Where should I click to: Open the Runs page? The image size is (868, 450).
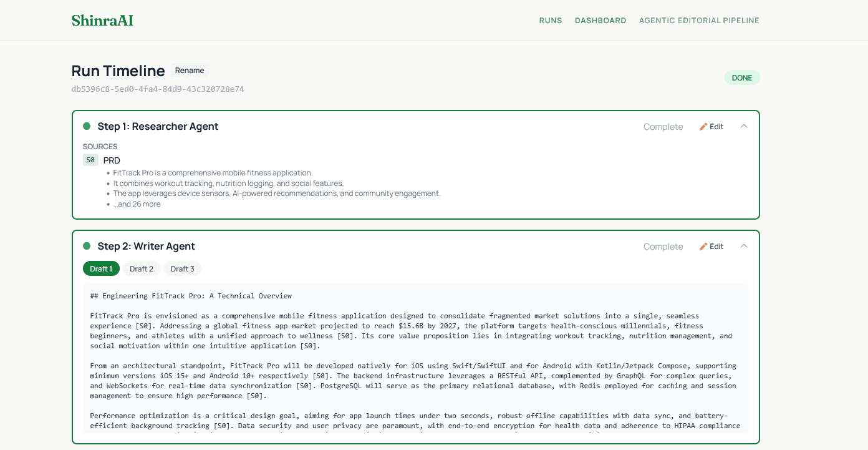(550, 21)
